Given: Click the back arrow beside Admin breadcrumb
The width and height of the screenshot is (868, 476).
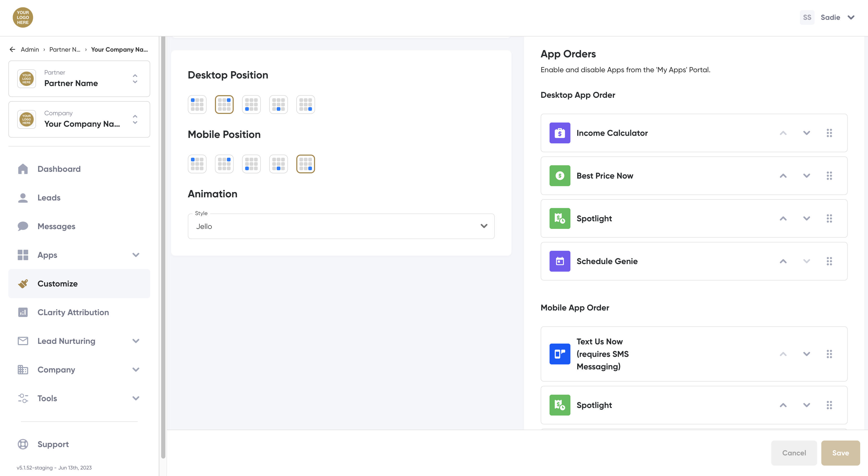Looking at the screenshot, I should coord(13,50).
